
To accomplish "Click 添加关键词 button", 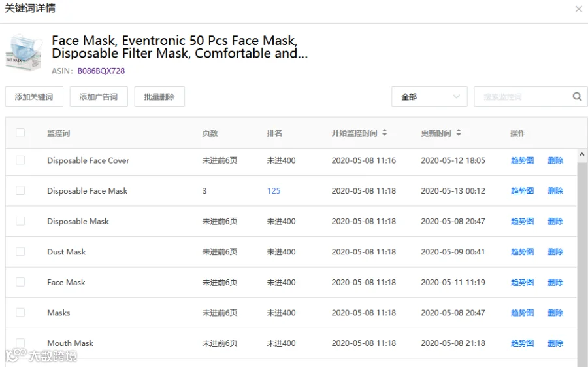I will click(x=34, y=97).
